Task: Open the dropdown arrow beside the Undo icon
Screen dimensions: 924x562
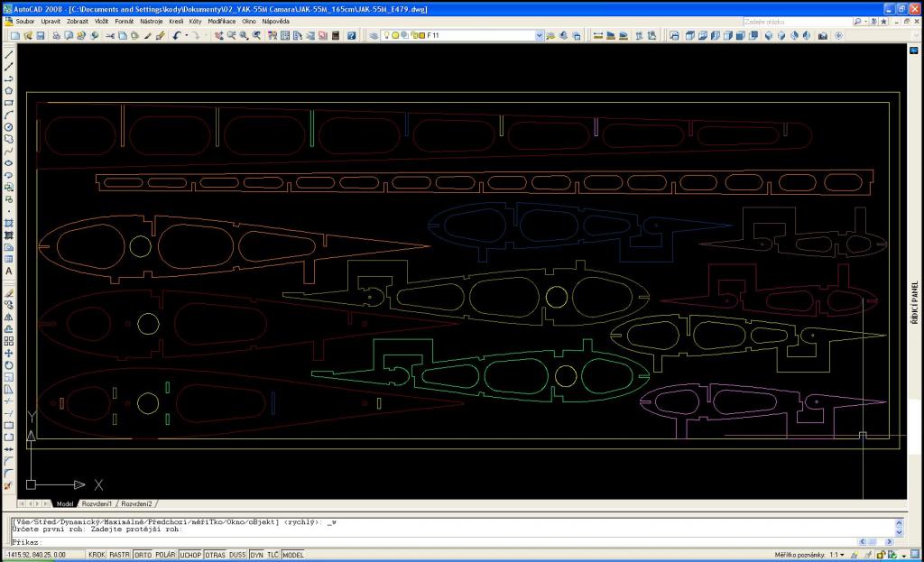Action: pos(185,35)
